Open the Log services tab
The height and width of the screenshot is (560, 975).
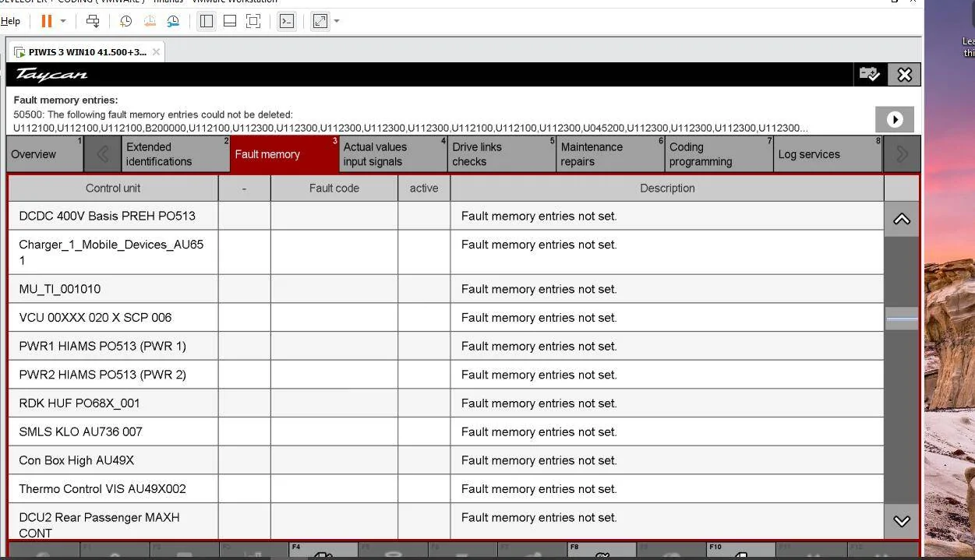click(x=828, y=154)
